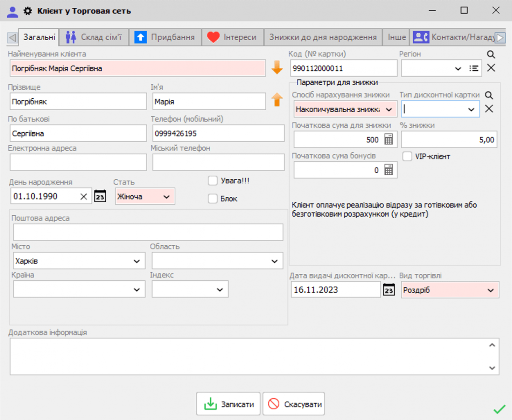Viewport: 512px width, 420px height.
Task: Open calendar for discount card issue date
Action: 389,290
